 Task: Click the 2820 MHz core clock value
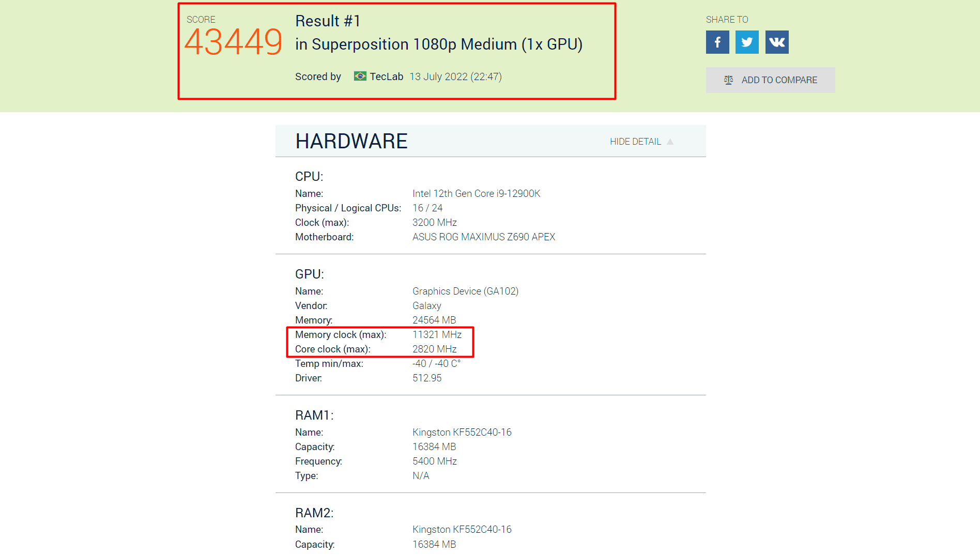pos(434,349)
